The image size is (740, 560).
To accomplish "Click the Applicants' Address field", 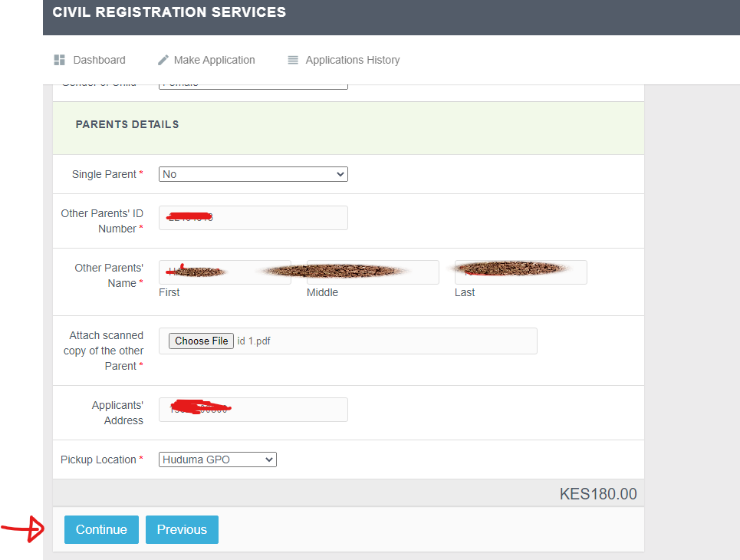I will click(253, 410).
